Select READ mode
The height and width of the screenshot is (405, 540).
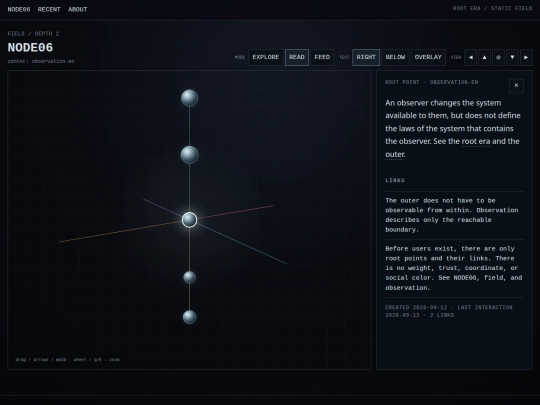point(297,58)
